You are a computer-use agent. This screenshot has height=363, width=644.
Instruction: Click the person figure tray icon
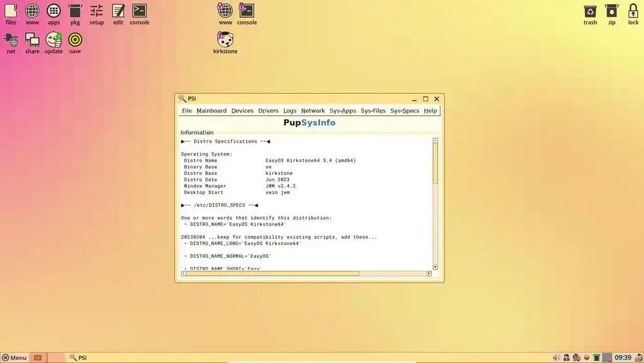tap(566, 358)
